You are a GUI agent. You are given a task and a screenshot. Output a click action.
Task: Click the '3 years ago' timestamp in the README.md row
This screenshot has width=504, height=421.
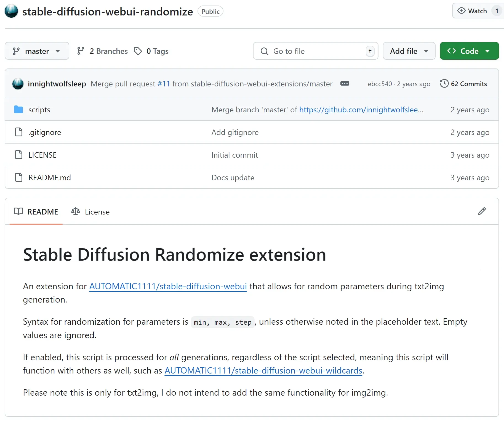click(x=470, y=178)
